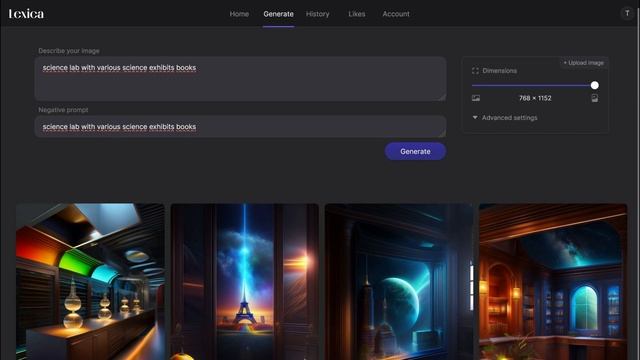
Task: Expand Advanced settings
Action: (505, 118)
